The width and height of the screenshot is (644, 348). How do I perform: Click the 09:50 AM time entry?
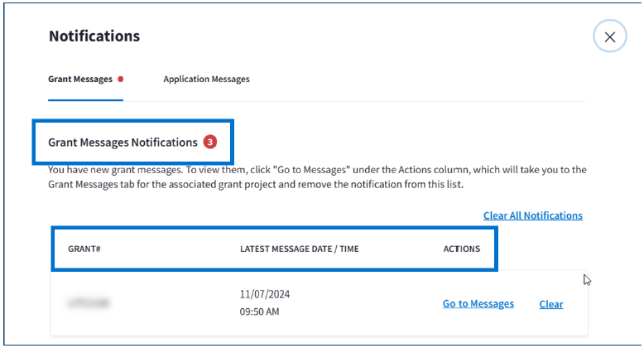(259, 313)
